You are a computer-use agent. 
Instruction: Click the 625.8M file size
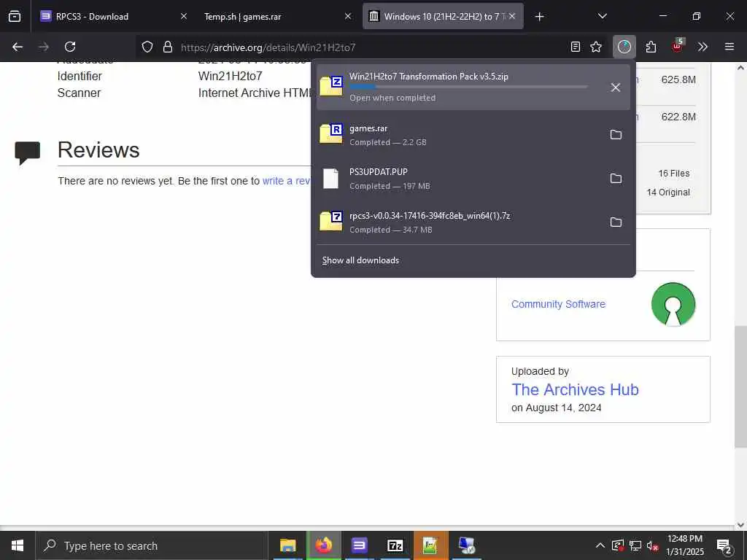(678, 79)
